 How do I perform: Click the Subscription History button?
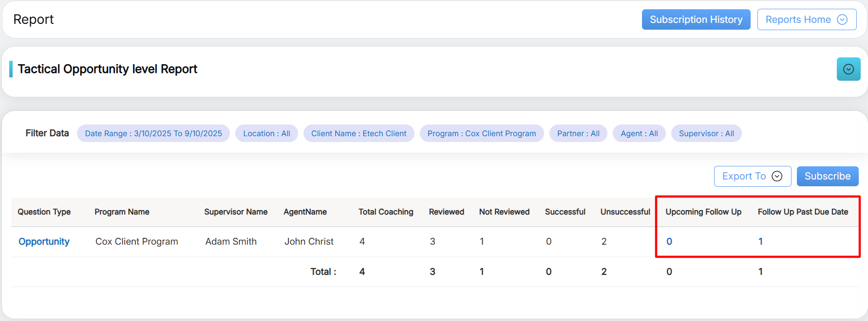[696, 19]
